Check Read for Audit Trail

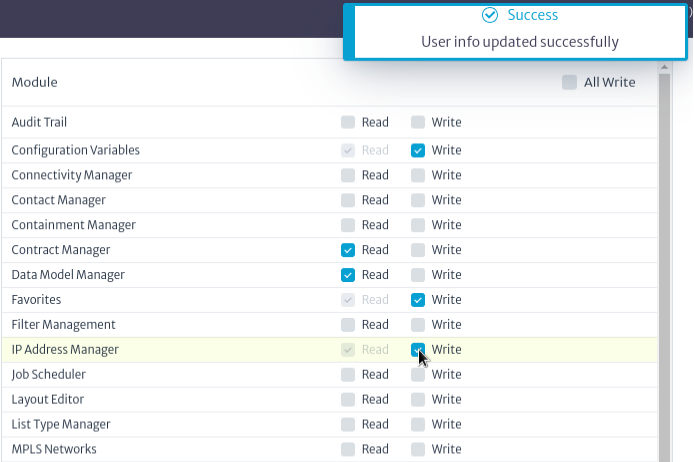pyautogui.click(x=348, y=122)
